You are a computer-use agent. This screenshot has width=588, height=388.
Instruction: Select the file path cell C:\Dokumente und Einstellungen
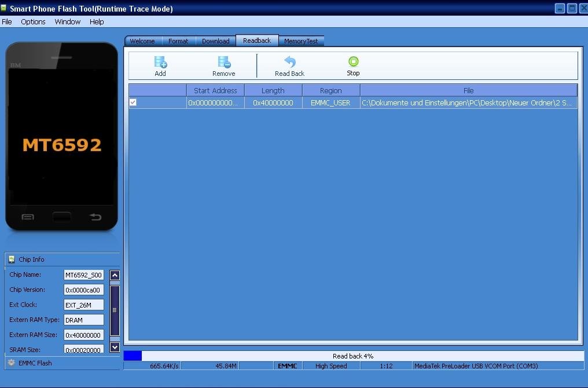coord(468,103)
